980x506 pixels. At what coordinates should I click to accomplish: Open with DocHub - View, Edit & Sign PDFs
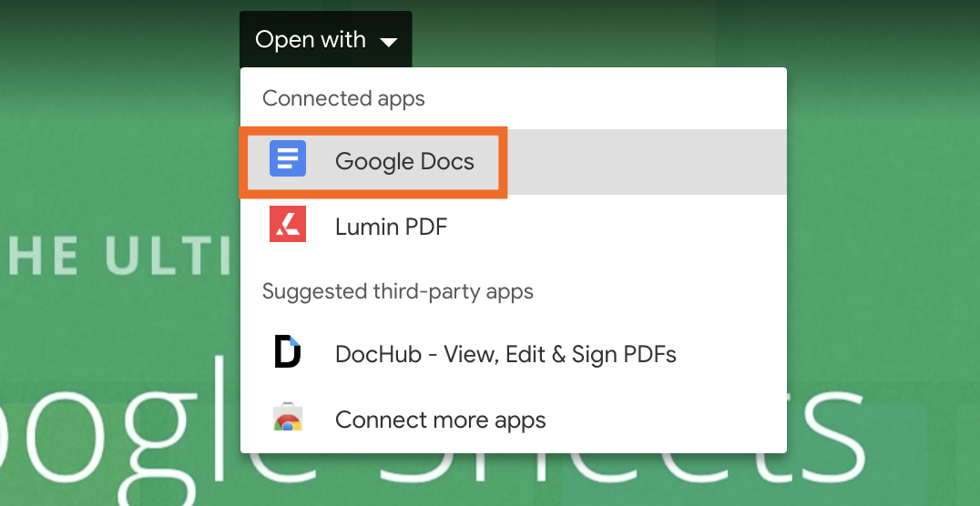coord(505,353)
